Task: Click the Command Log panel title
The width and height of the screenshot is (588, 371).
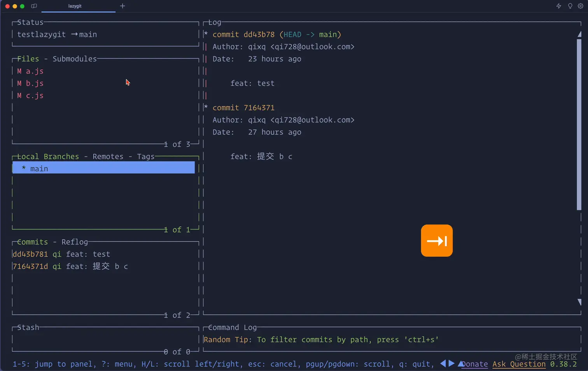Action: (233, 327)
